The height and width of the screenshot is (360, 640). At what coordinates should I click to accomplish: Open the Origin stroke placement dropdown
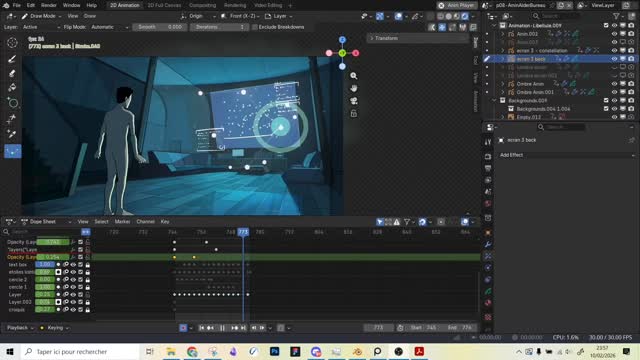pos(198,16)
